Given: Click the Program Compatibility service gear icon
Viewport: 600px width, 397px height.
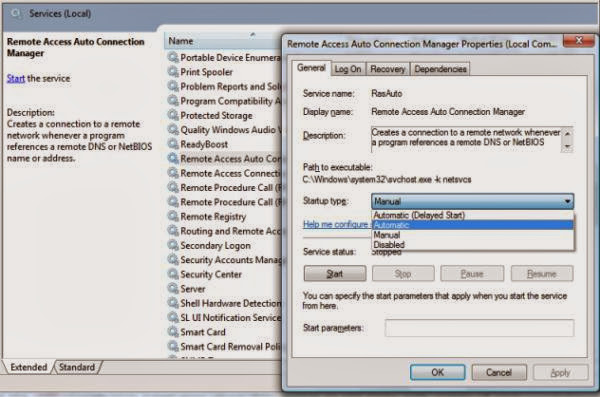Looking at the screenshot, I should click(173, 101).
